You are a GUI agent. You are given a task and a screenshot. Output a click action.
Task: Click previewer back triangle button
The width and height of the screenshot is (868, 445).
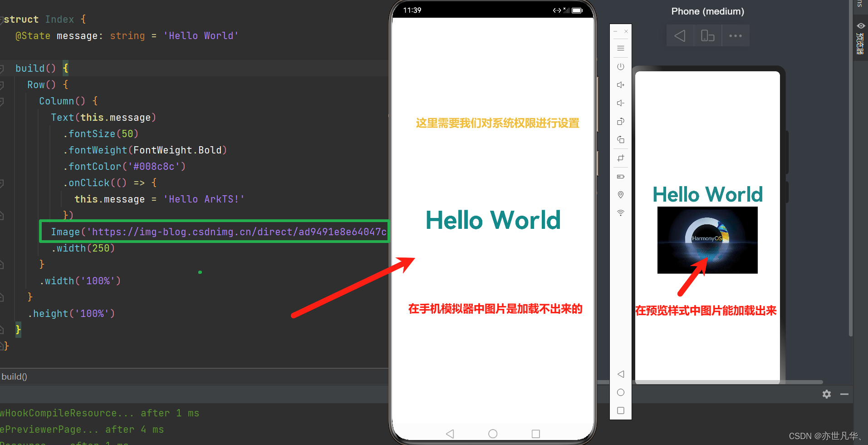[x=680, y=36]
